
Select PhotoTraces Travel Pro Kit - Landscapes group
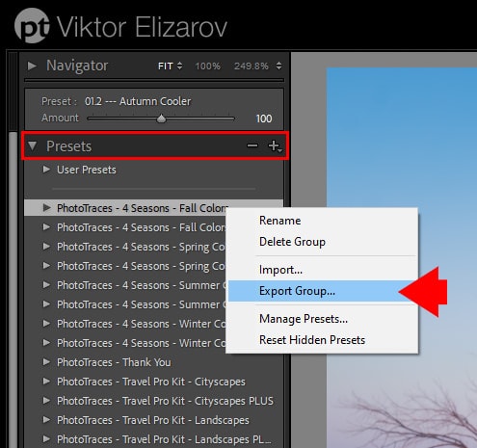[x=154, y=420]
